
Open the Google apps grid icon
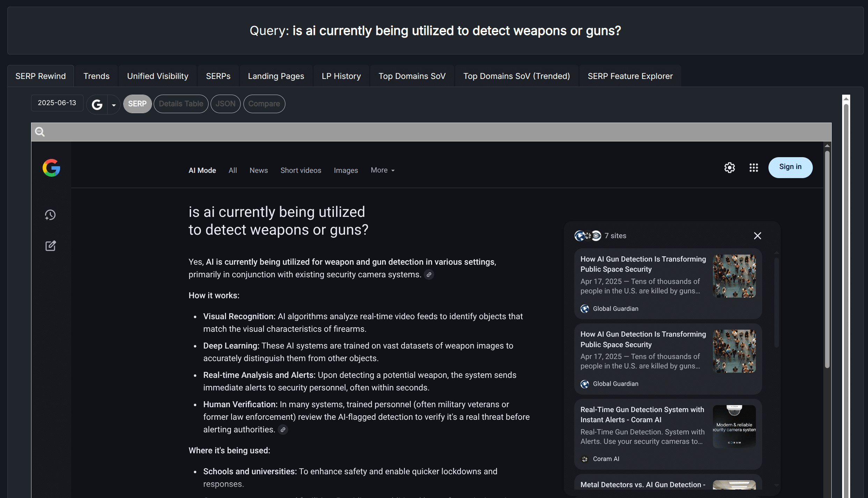[x=753, y=168]
